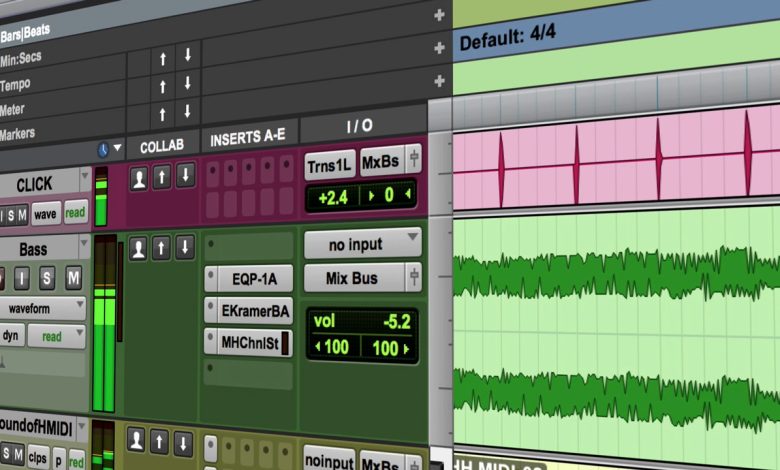This screenshot has height=470, width=780.
Task: Click the Meter ruler download arrow
Action: coord(188,83)
